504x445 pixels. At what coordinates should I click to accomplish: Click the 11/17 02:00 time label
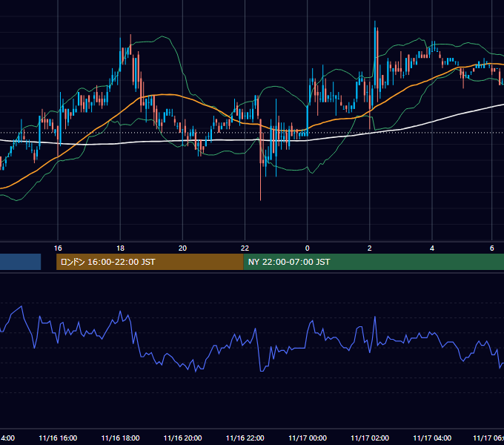[370, 438]
